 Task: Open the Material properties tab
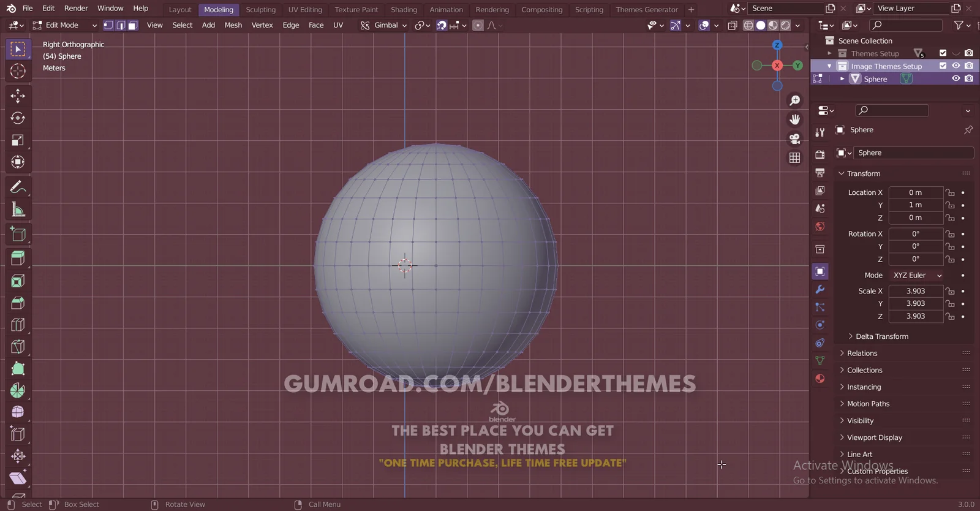pos(820,379)
